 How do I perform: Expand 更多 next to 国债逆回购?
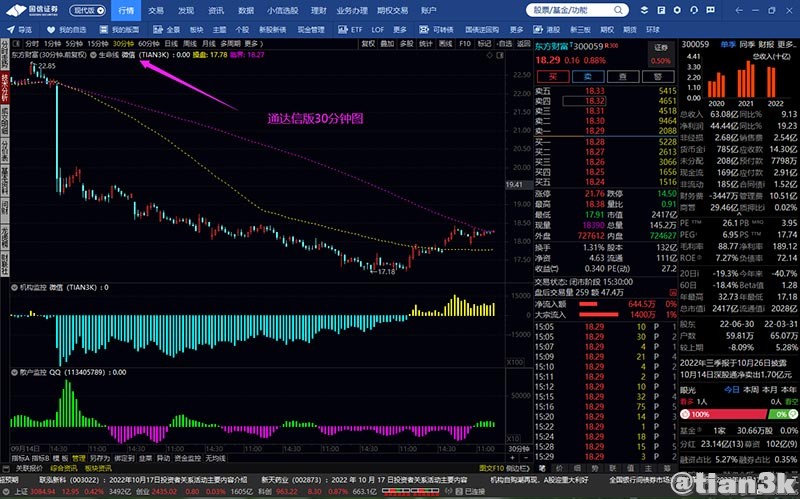coord(516,30)
